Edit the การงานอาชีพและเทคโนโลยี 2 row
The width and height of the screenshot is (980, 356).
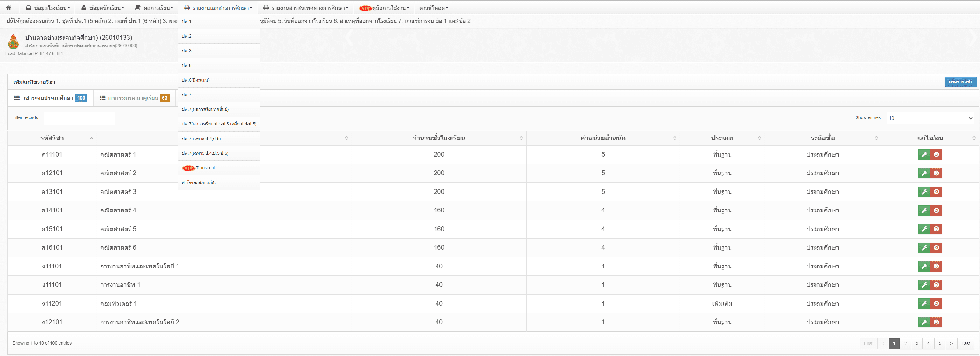click(924, 322)
